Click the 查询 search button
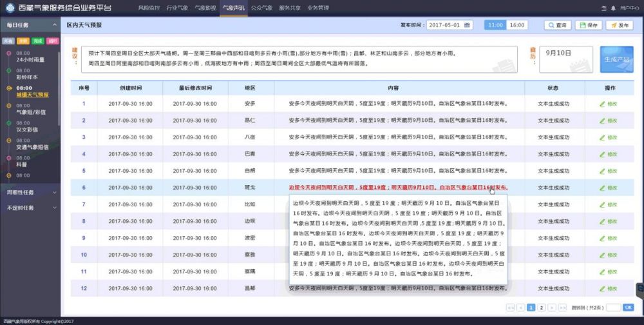The height and width of the screenshot is (325, 644). (x=558, y=25)
